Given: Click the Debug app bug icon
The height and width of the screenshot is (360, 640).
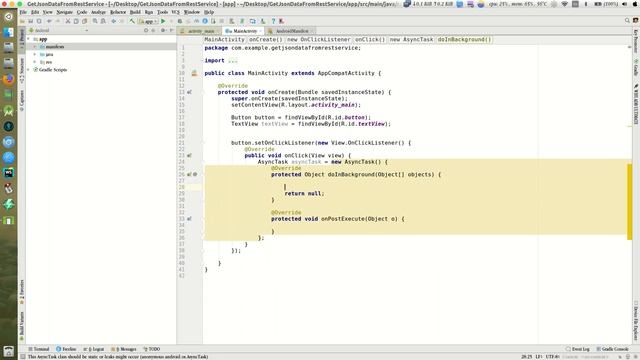Looking at the screenshot, I should pyautogui.click(x=180, y=21).
